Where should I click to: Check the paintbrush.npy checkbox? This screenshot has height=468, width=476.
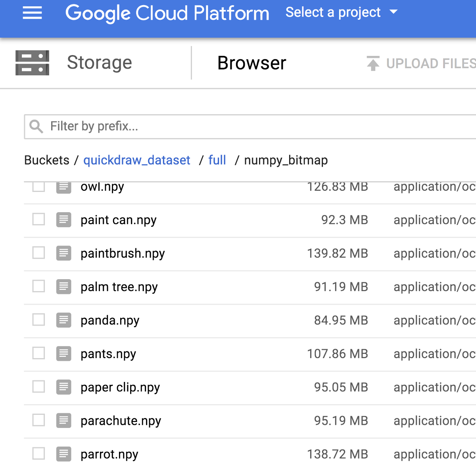coord(38,253)
